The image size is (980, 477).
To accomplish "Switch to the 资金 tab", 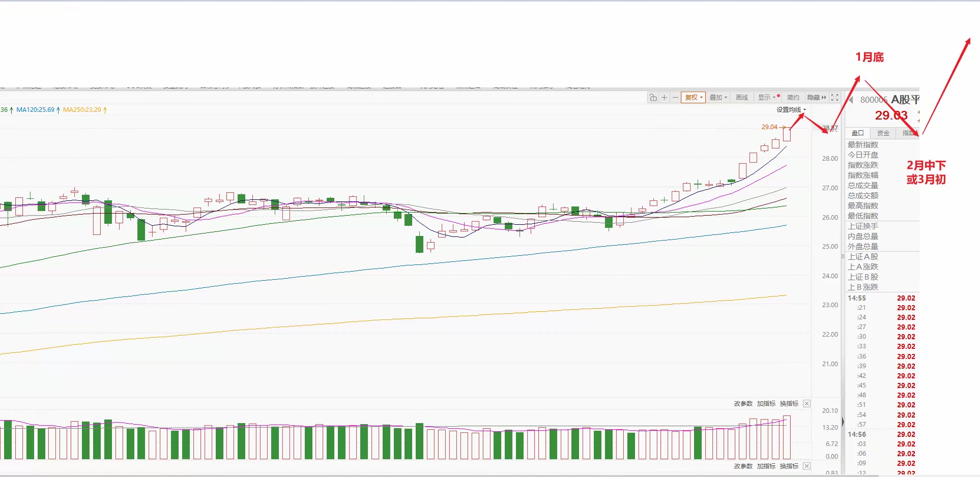I will (x=883, y=133).
